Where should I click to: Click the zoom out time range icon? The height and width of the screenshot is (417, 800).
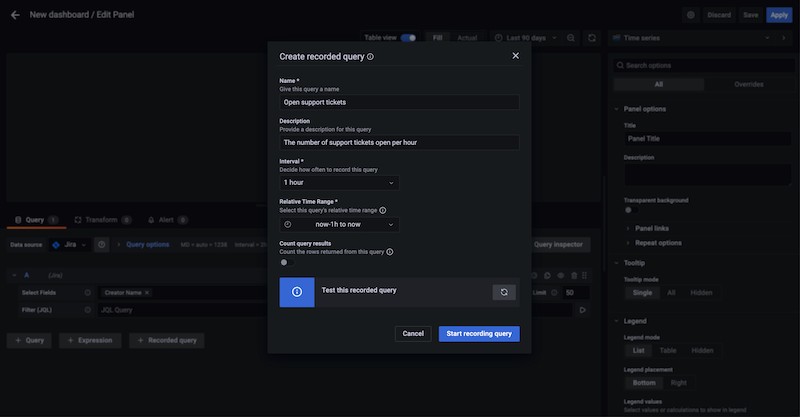[571, 38]
